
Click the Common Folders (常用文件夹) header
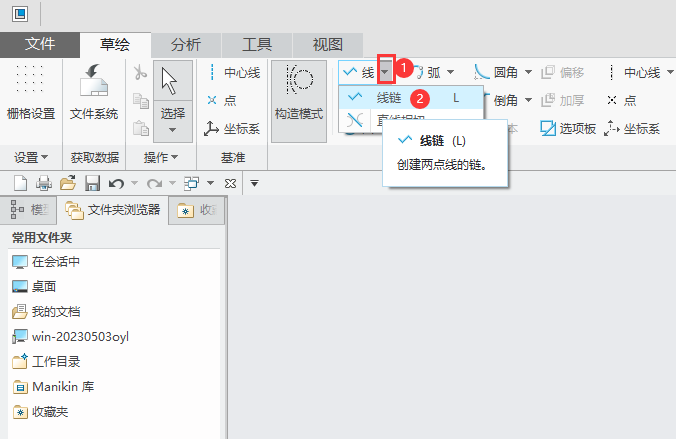[x=42, y=237]
